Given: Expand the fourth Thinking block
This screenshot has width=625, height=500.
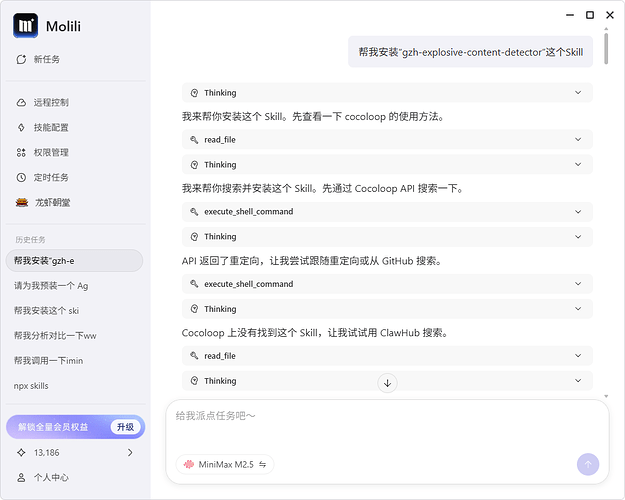Looking at the screenshot, I should pos(387,309).
